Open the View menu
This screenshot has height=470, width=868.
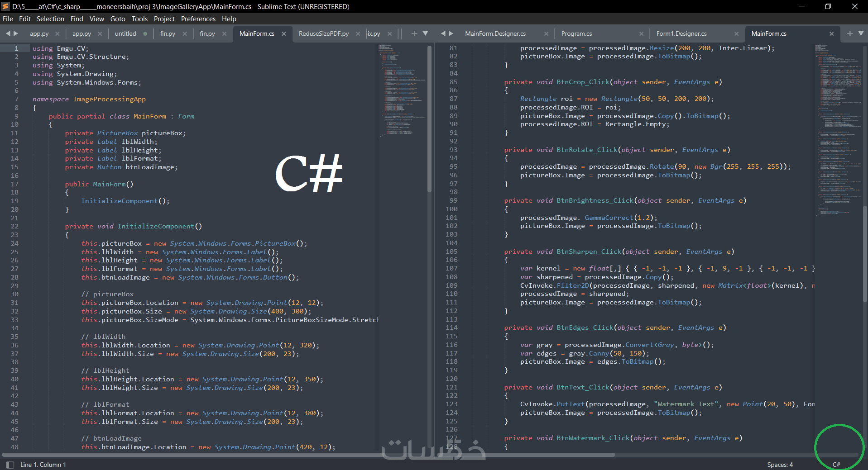click(x=97, y=19)
